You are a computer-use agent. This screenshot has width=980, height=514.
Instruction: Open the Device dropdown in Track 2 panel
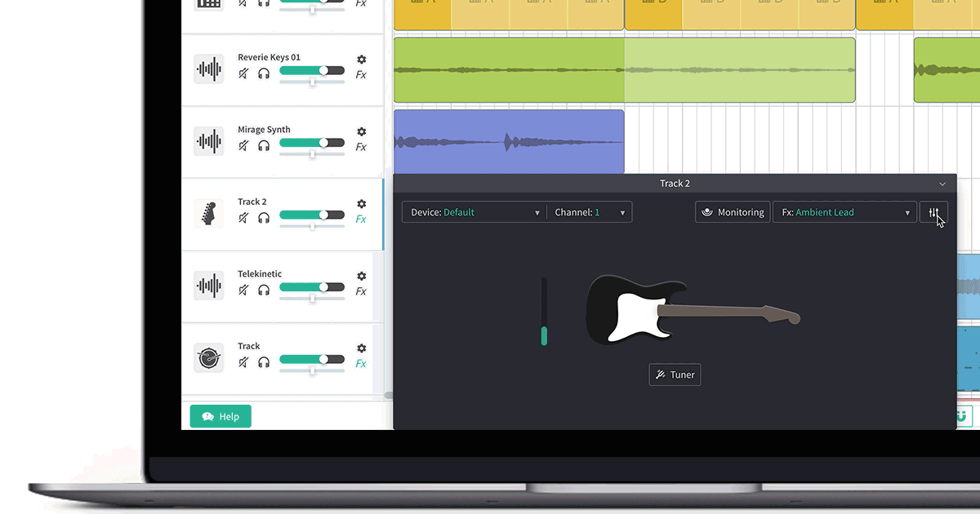click(474, 211)
